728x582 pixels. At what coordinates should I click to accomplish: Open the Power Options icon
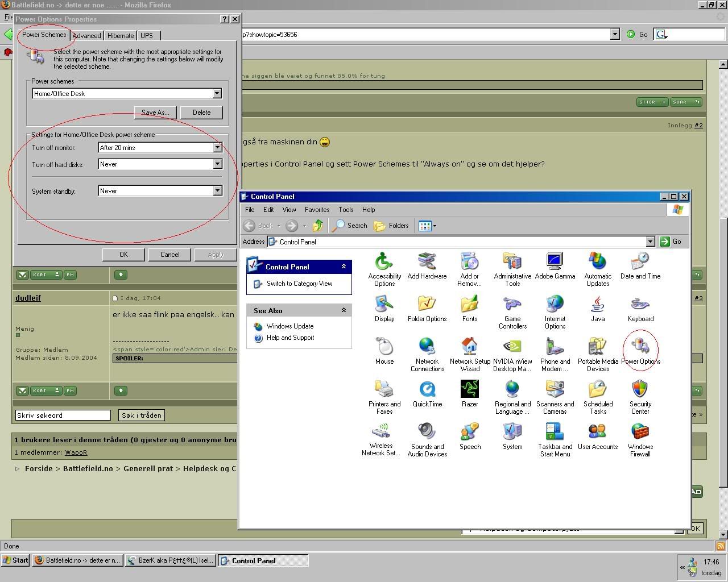tap(640, 351)
